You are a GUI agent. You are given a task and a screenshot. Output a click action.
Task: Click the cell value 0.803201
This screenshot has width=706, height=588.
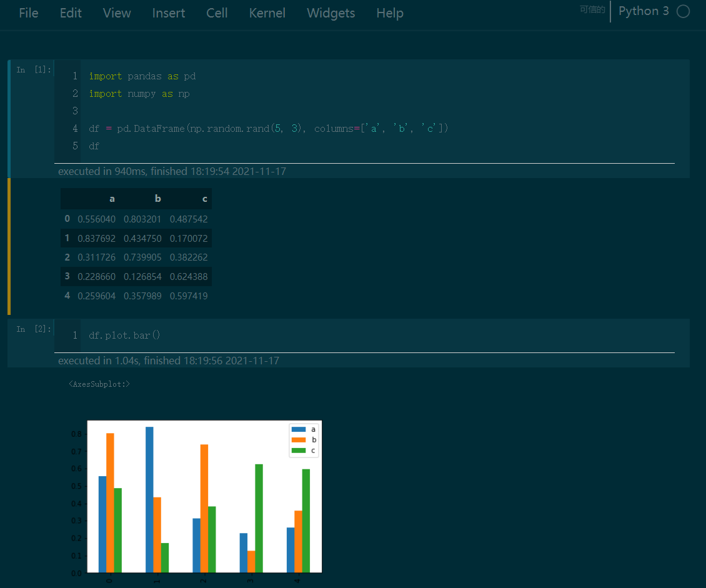click(x=142, y=219)
